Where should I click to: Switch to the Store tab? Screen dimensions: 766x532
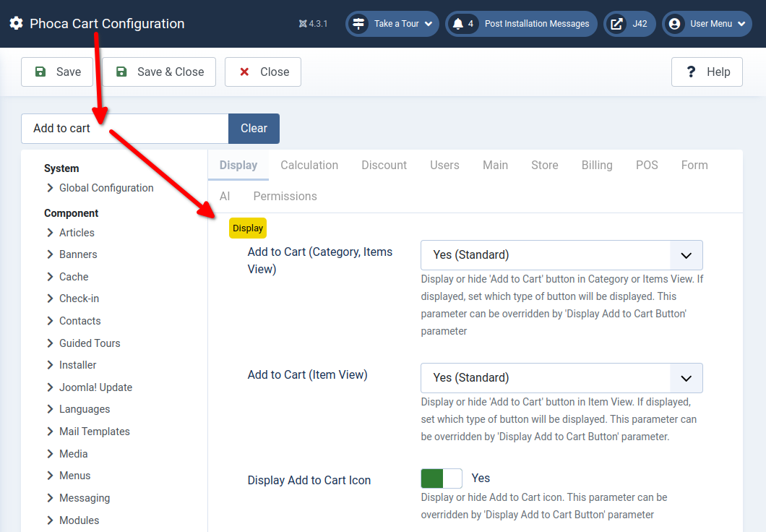pos(545,165)
